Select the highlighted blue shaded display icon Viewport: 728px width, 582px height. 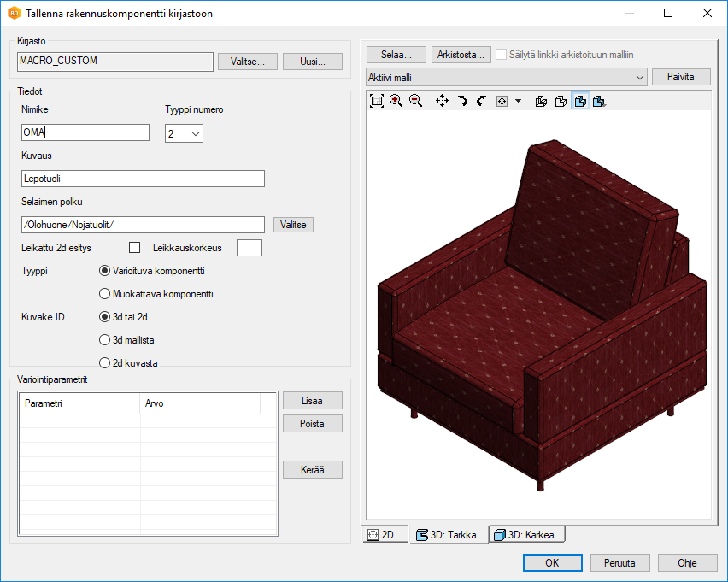(x=580, y=101)
